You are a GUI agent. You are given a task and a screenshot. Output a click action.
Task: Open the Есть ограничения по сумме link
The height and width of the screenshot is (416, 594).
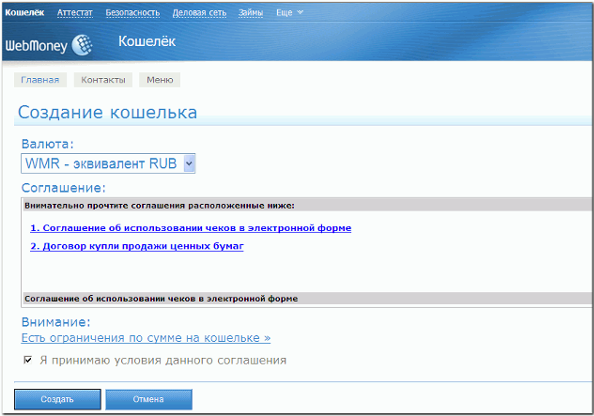click(146, 338)
